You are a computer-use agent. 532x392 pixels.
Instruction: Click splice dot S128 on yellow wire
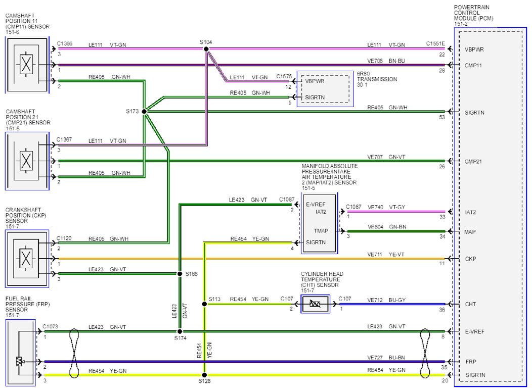(x=204, y=375)
